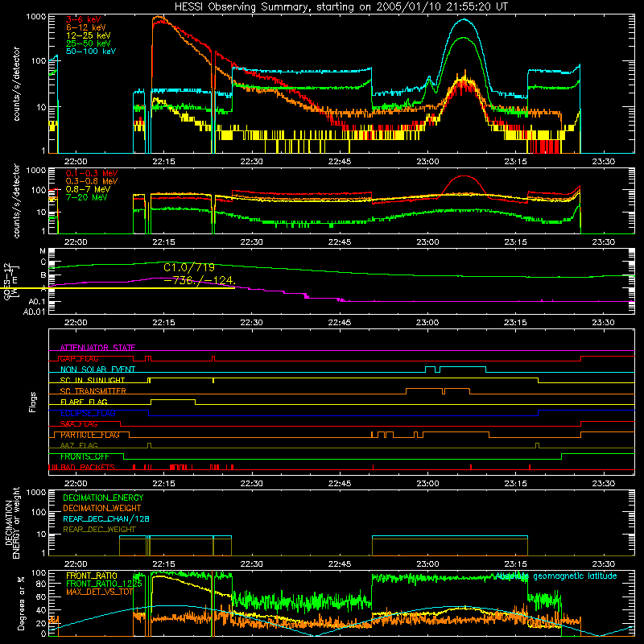This screenshot has height=644, width=644.
Task: Click the '-736./-124.' position annotation
Action: (199, 281)
